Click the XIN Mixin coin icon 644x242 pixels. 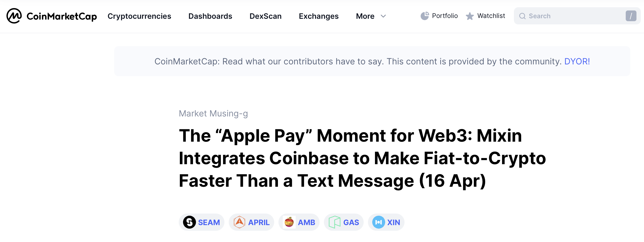tap(378, 222)
